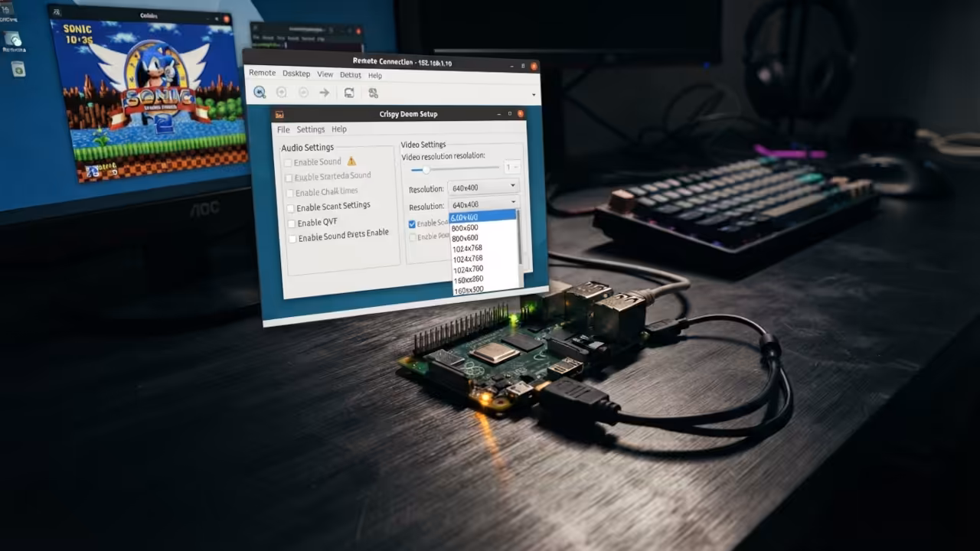The image size is (980, 551).
Task: Click the video resolution slider handle
Action: pos(426,169)
